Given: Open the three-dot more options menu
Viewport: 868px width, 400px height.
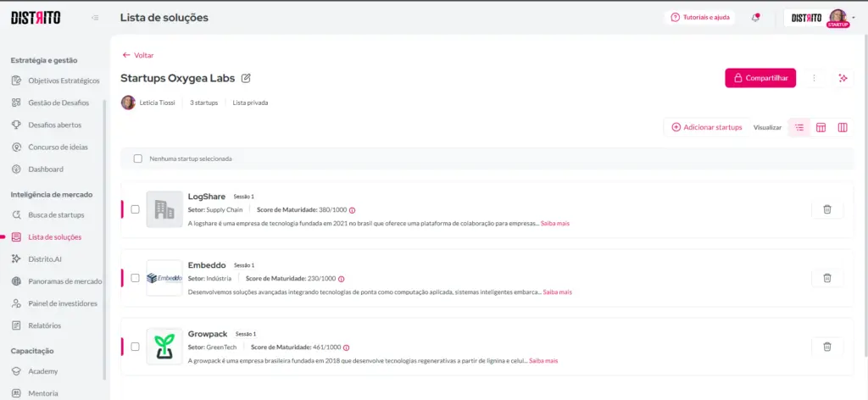Looking at the screenshot, I should 814,78.
